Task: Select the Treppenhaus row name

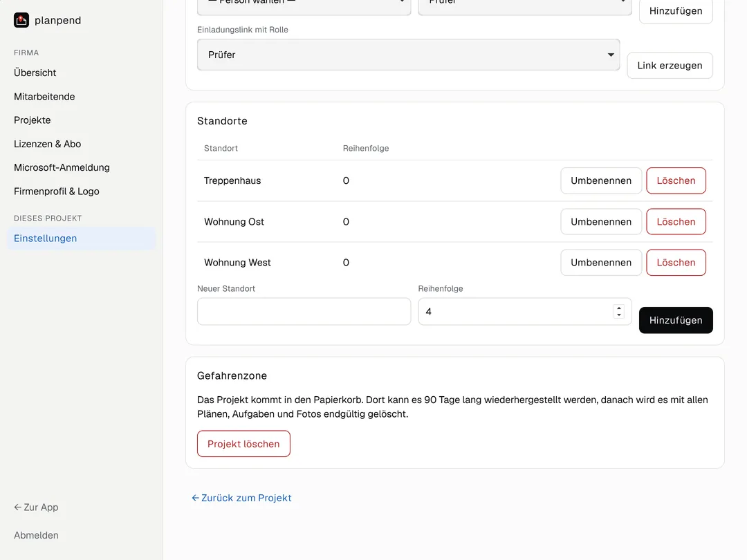Action: (232, 180)
